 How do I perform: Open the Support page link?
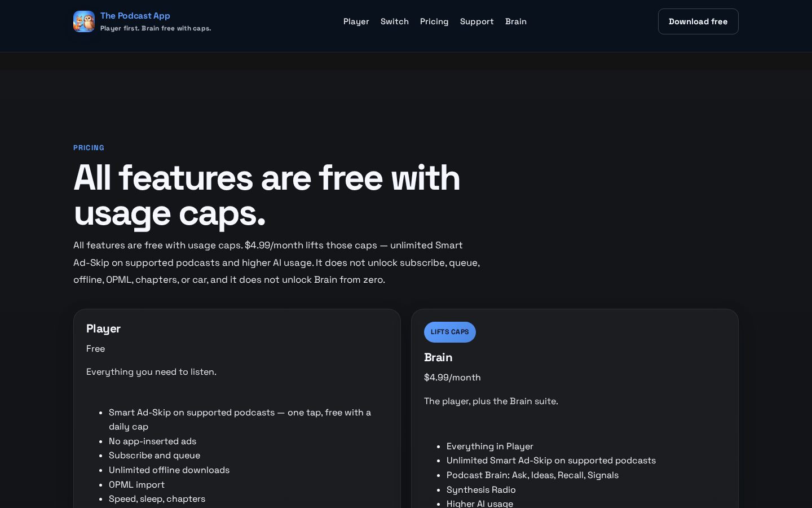coord(477,21)
